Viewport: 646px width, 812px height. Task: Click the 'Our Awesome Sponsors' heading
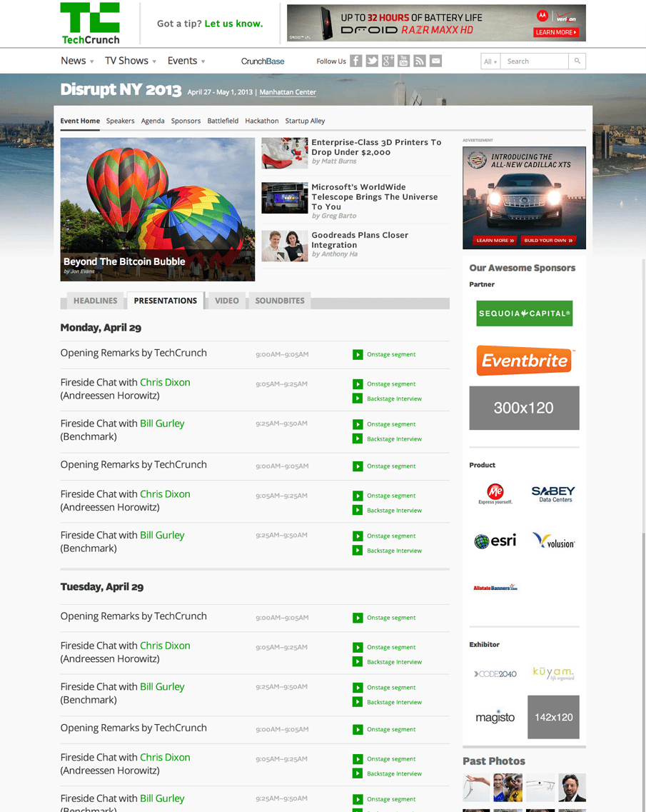tap(523, 268)
